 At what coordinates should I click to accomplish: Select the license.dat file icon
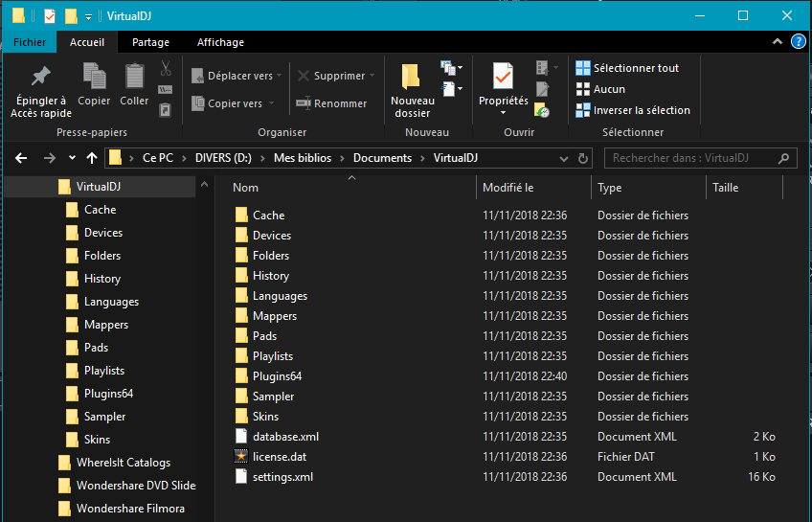(240, 456)
